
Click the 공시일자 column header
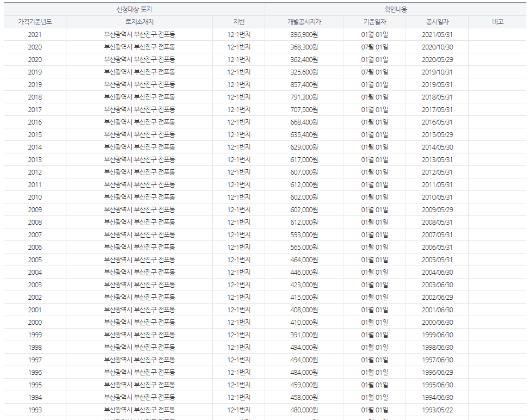pyautogui.click(x=437, y=22)
